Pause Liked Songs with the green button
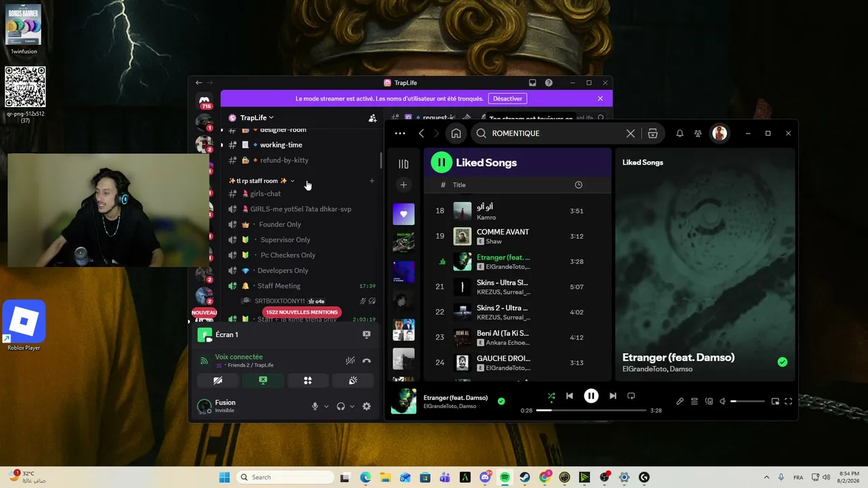868x488 pixels. (441, 163)
